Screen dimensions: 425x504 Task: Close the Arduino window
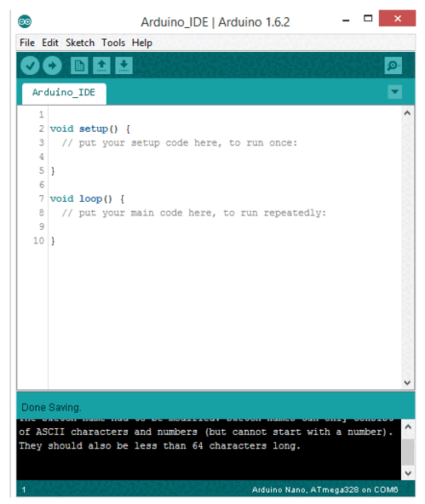coord(398,19)
